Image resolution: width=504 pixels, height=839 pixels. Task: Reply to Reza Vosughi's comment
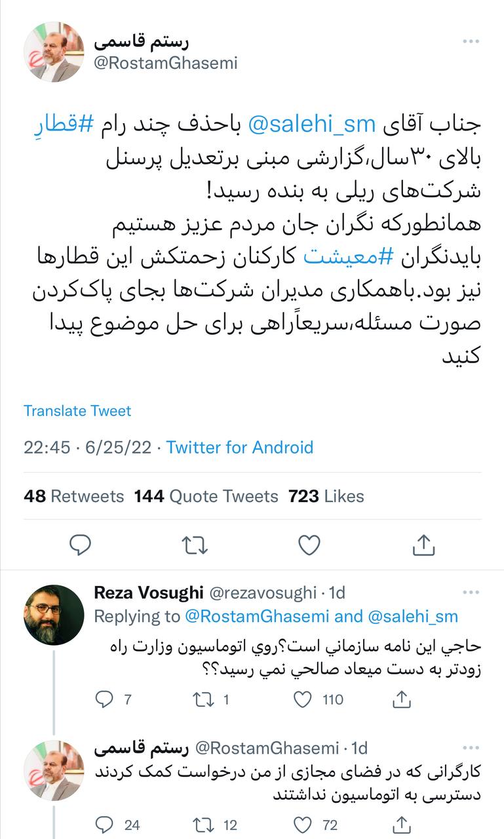tap(105, 700)
